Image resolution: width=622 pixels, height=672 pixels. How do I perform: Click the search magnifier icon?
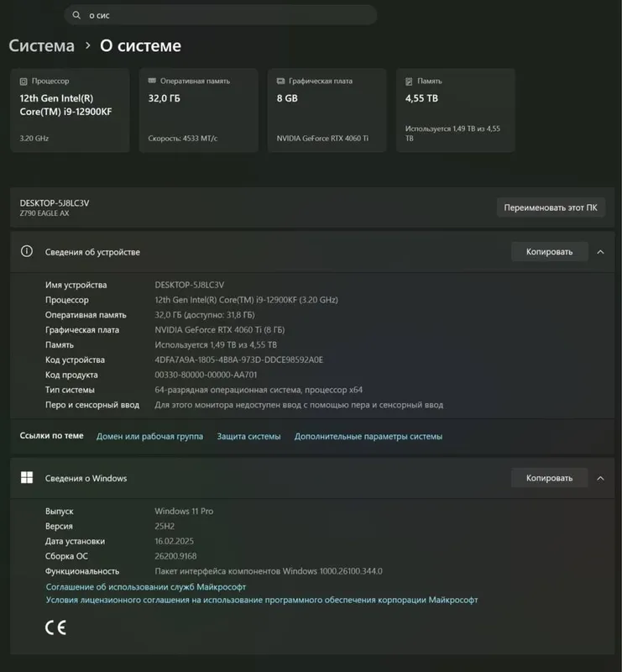[x=76, y=15]
